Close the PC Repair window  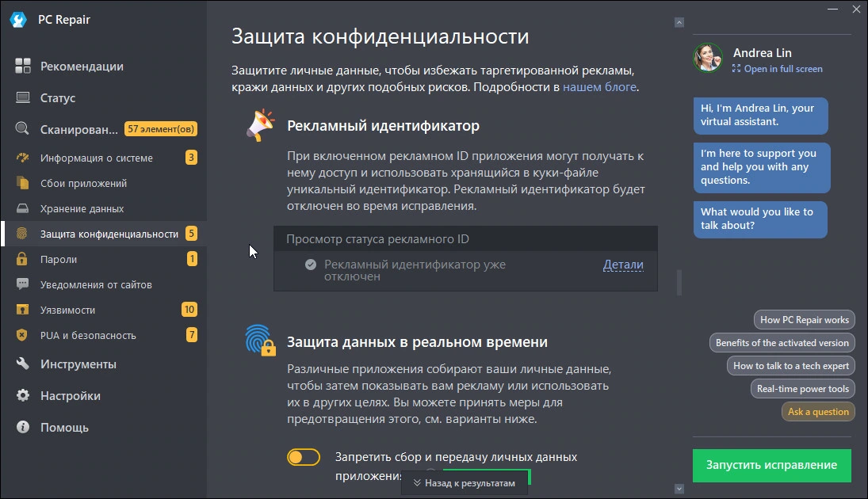click(x=856, y=10)
